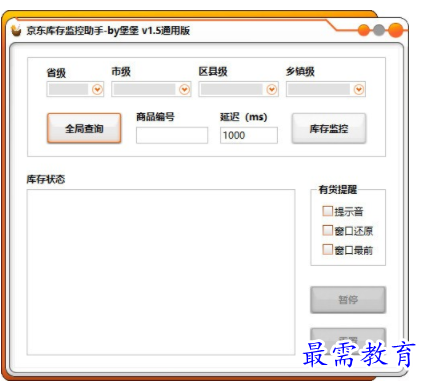Expand the 乡镇级 township dropdown
Image resolution: width=424 pixels, height=386 pixels.
(326, 89)
